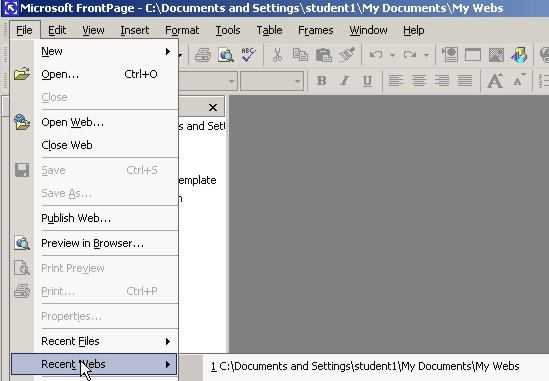Screen dimensions: 549x381
Task: Open the Redo history dropdown arrow
Action: pyautogui.click(x=426, y=55)
